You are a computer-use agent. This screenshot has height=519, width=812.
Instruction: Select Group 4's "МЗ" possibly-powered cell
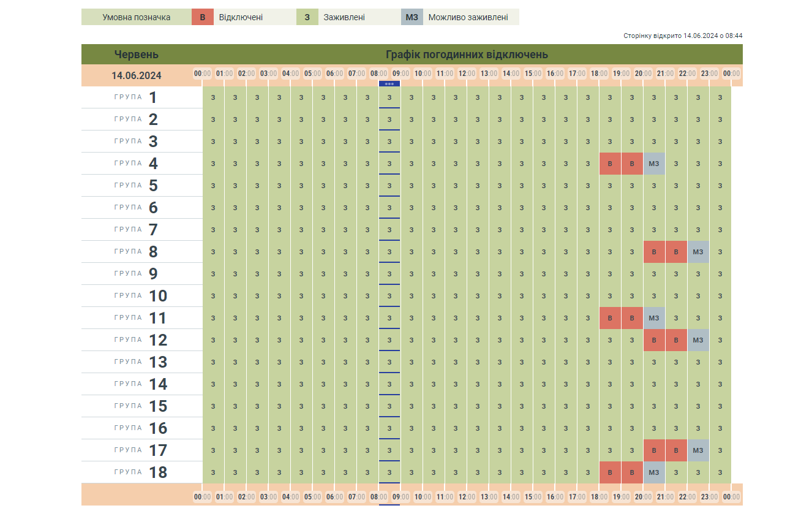(x=654, y=164)
